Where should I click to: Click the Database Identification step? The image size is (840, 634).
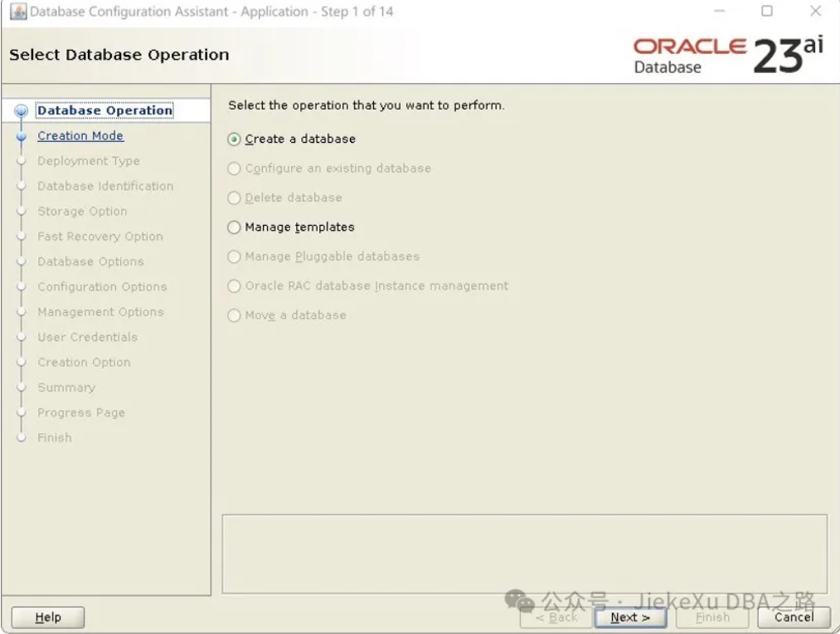click(105, 186)
